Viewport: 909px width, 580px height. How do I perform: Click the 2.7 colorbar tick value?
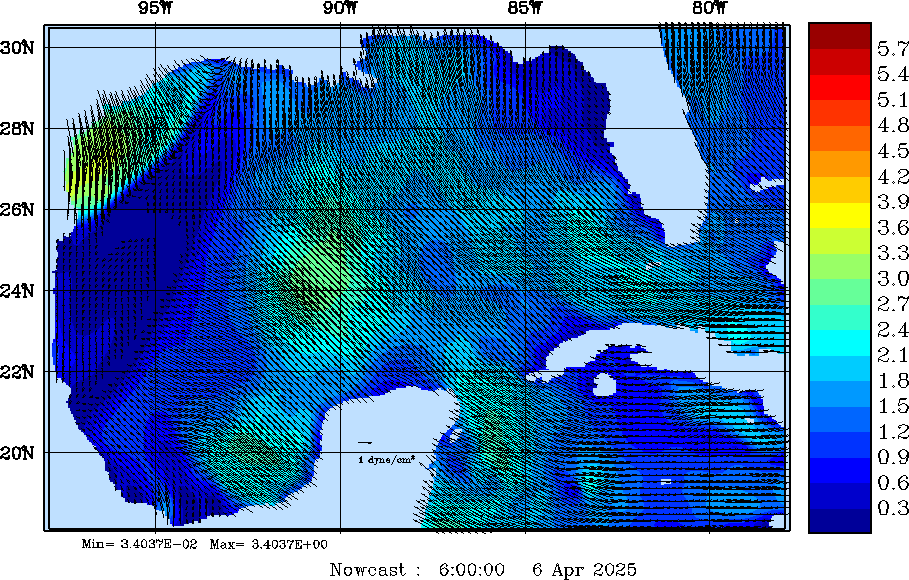(893, 304)
